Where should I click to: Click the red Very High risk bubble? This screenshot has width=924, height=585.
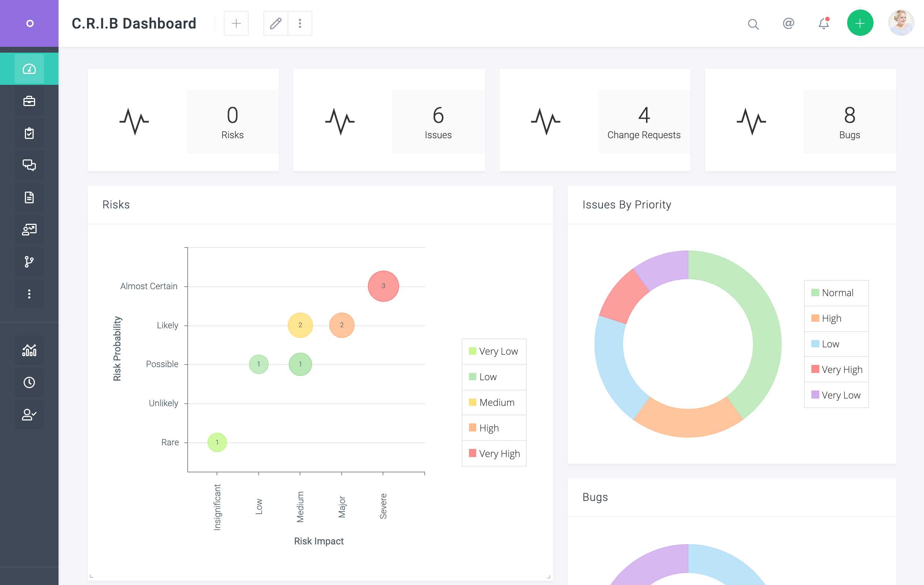(x=383, y=286)
